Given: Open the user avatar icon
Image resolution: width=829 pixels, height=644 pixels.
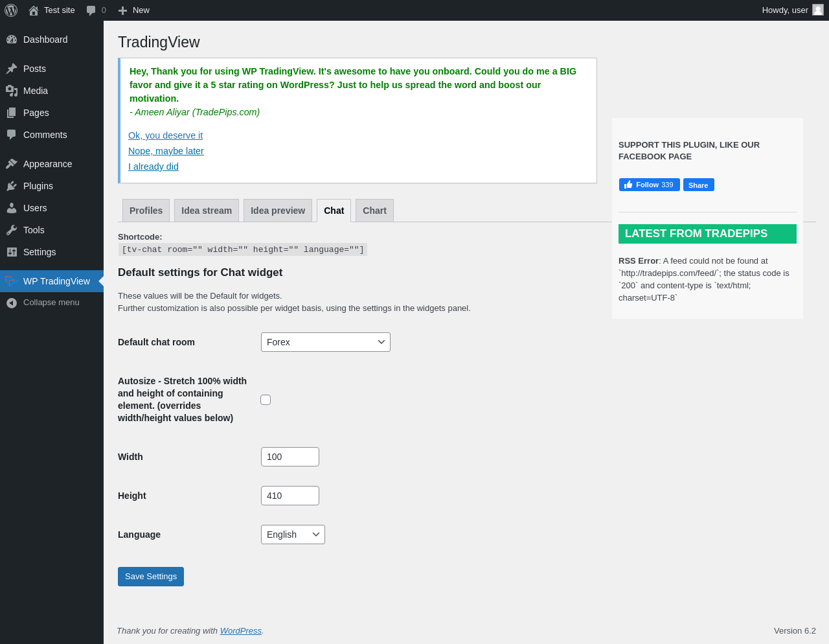Looking at the screenshot, I should (818, 10).
